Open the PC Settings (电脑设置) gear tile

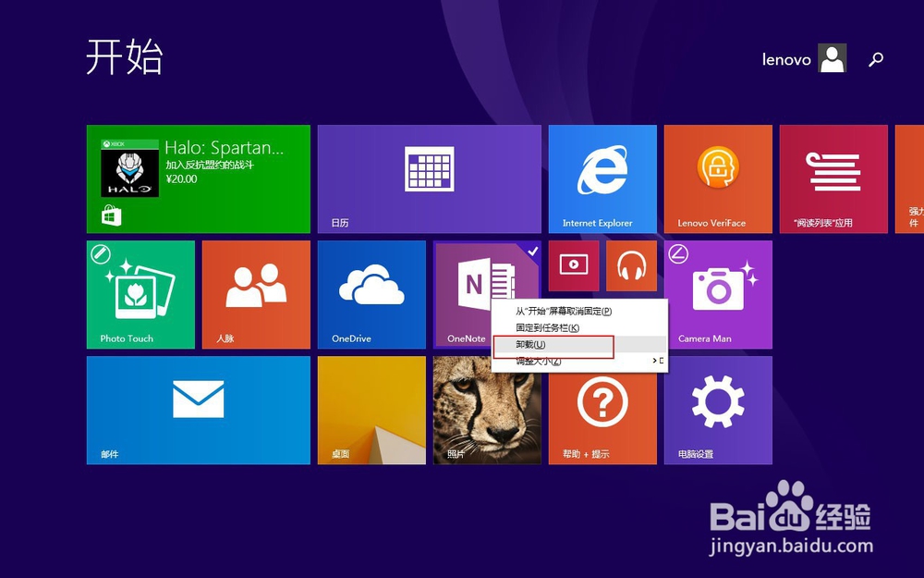(x=718, y=410)
